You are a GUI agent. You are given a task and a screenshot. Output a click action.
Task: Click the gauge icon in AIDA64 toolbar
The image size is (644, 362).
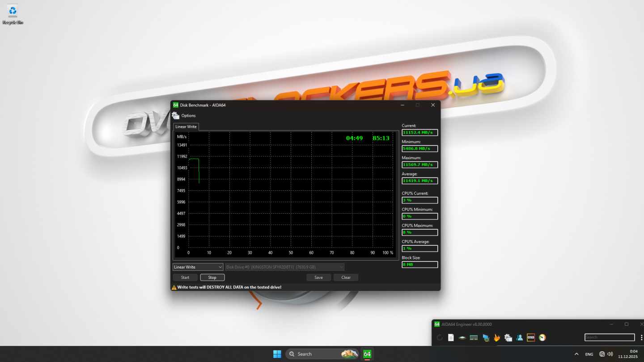[542, 337]
